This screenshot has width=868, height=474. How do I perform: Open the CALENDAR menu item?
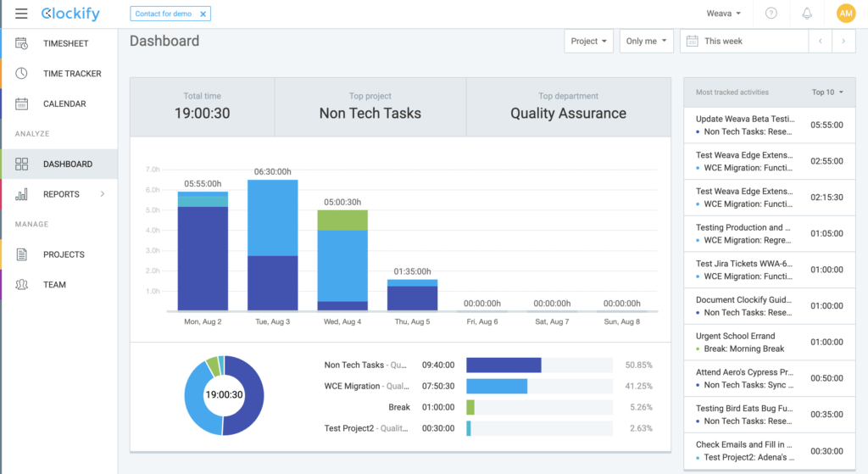click(x=60, y=103)
